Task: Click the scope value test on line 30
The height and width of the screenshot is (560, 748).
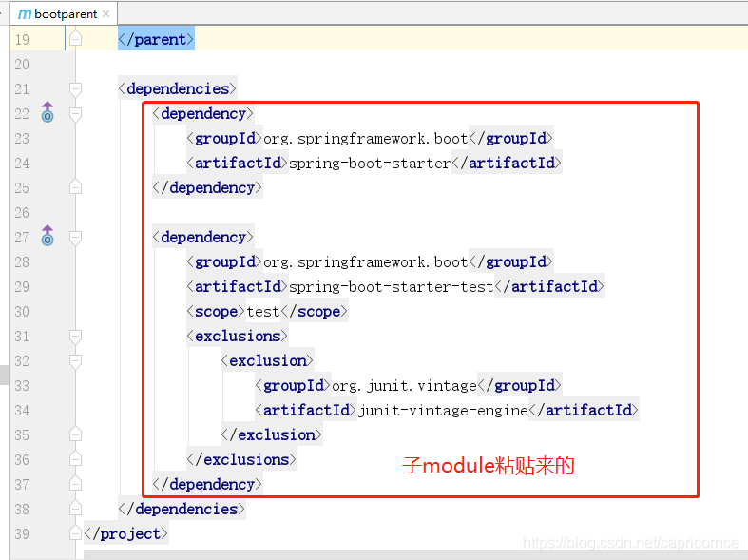Action: 263,312
